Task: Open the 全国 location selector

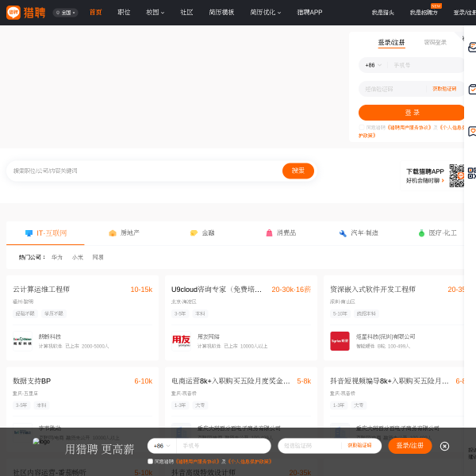Action: 66,13
